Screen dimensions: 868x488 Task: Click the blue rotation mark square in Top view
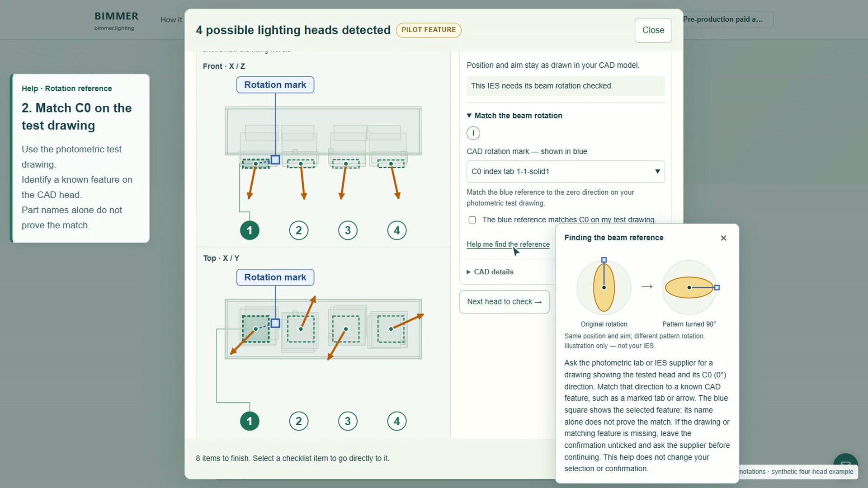[x=275, y=323]
